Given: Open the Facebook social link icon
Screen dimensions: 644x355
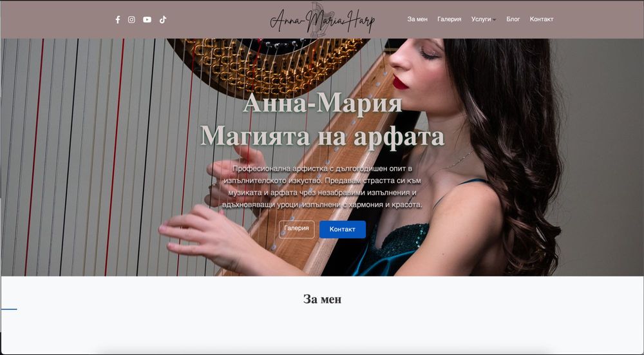Looking at the screenshot, I should coord(117,20).
